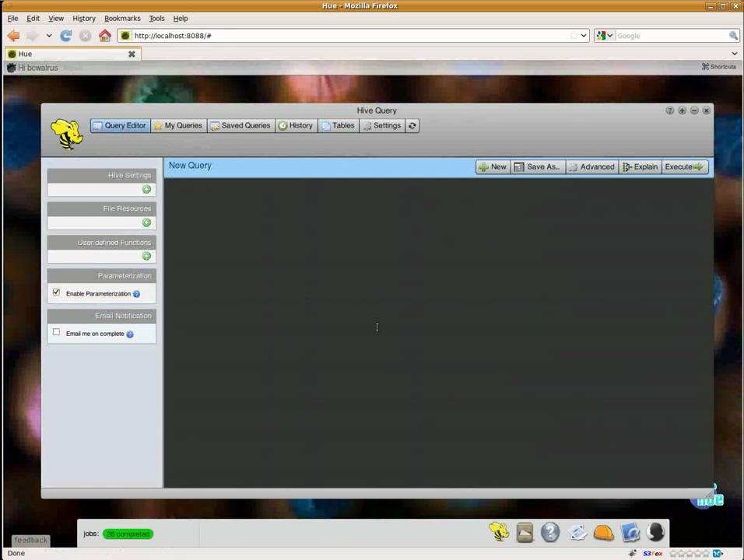Click the Save As button
The width and height of the screenshot is (744, 560).
point(538,167)
